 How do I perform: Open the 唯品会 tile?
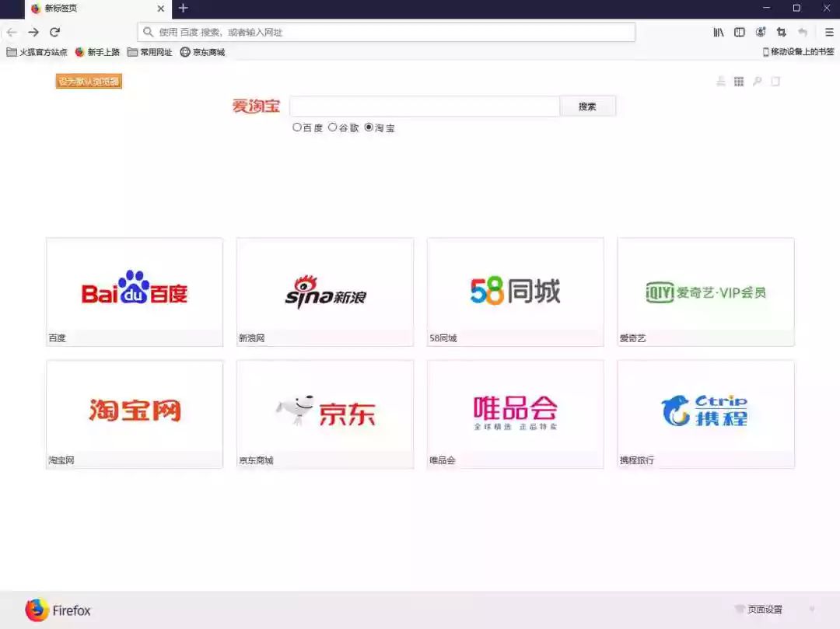pyautogui.click(x=516, y=414)
